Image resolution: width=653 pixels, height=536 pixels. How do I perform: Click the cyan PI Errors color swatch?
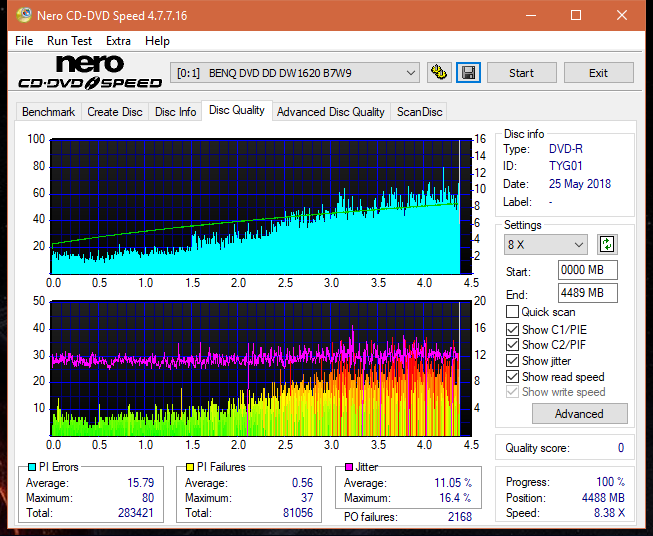tap(32, 467)
